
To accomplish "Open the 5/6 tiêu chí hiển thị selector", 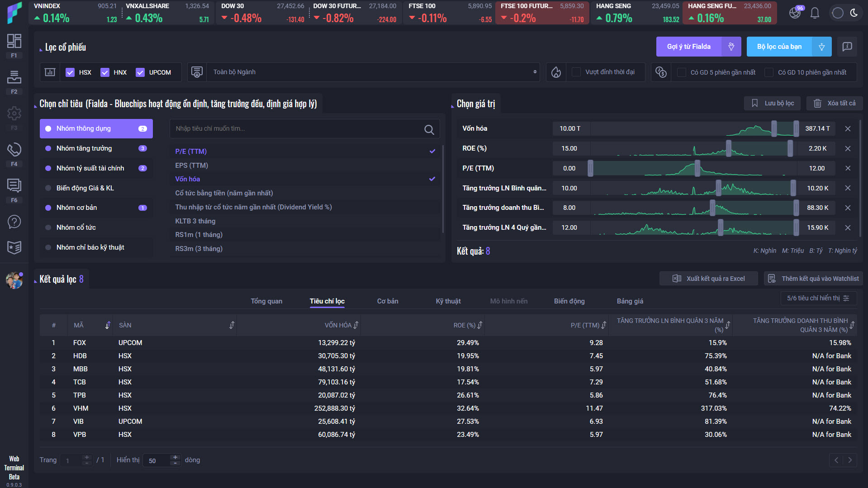I will click(x=818, y=298).
